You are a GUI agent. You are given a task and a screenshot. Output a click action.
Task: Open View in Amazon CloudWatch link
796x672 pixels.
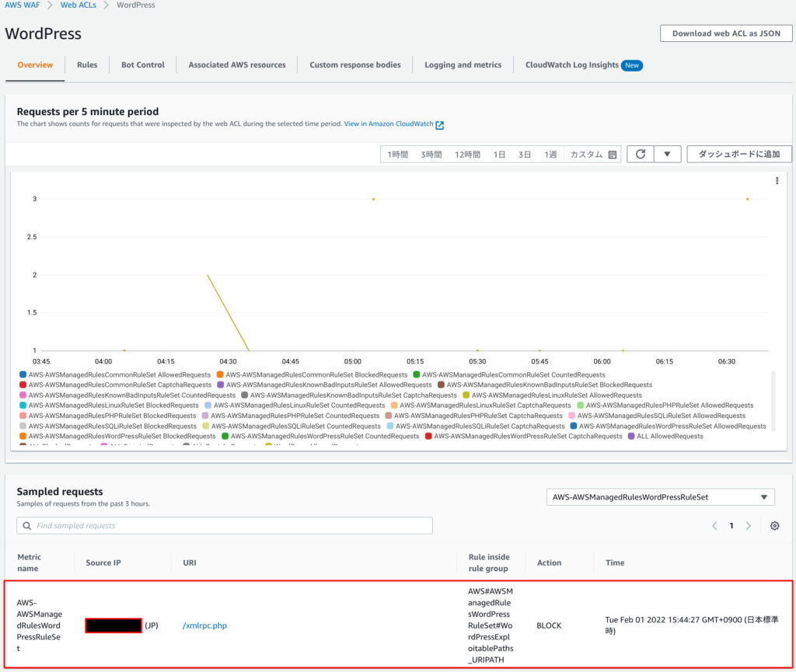click(x=389, y=124)
